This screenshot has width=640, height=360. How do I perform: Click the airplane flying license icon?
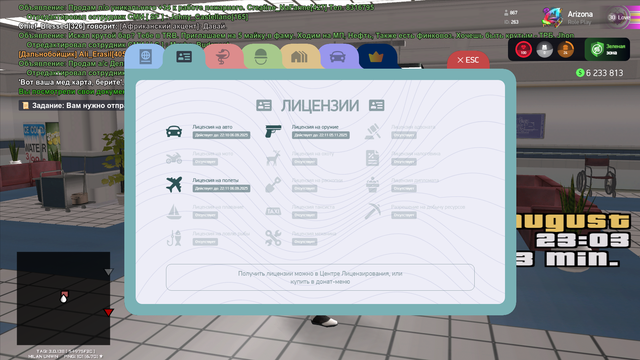point(174,184)
